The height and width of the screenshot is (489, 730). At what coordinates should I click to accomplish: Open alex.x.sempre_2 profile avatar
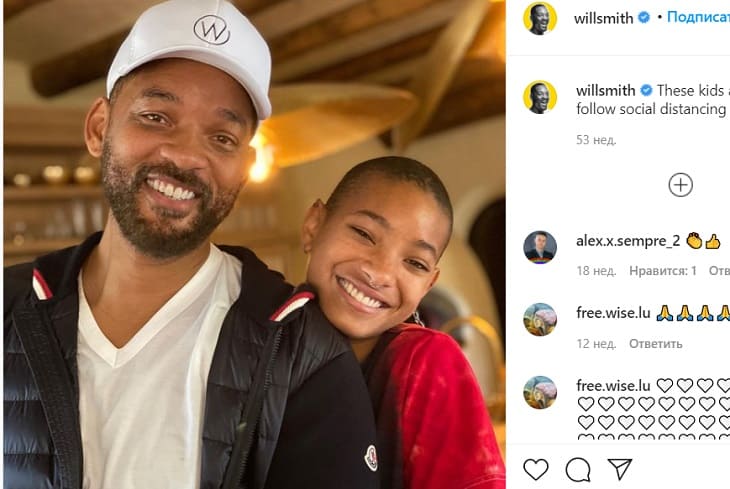tap(540, 247)
